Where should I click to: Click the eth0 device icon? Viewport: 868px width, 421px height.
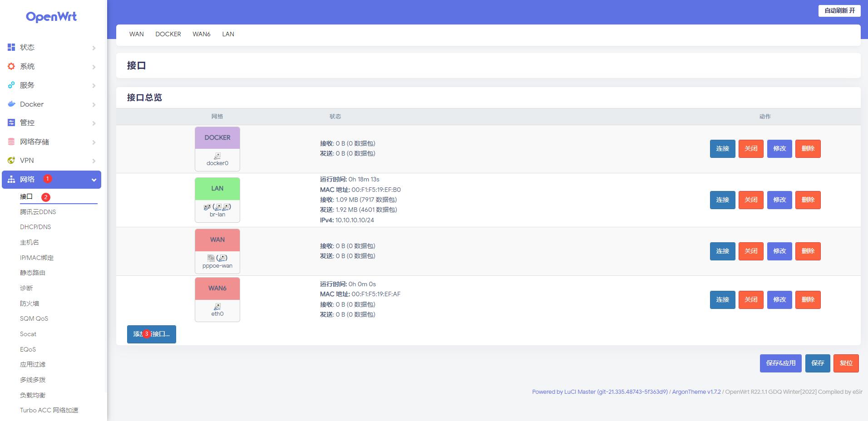pyautogui.click(x=217, y=306)
